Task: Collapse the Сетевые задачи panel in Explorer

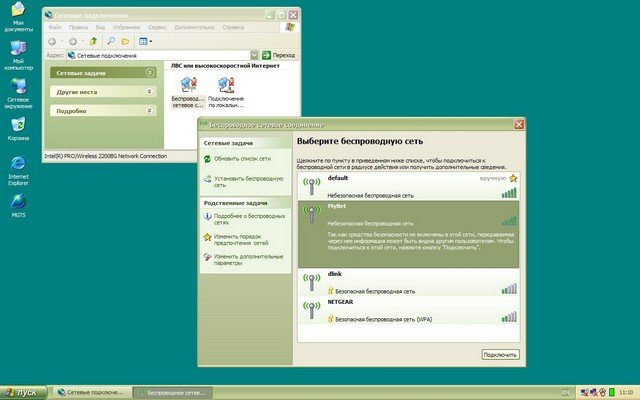Action: tap(150, 72)
